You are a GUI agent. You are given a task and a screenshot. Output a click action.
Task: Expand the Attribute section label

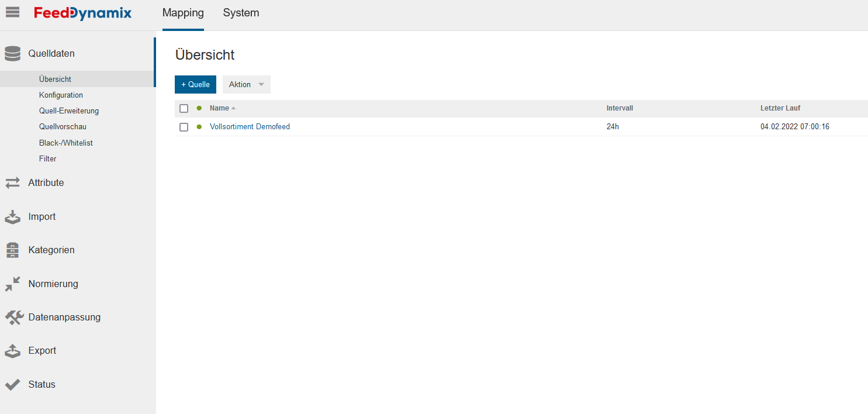[46, 183]
